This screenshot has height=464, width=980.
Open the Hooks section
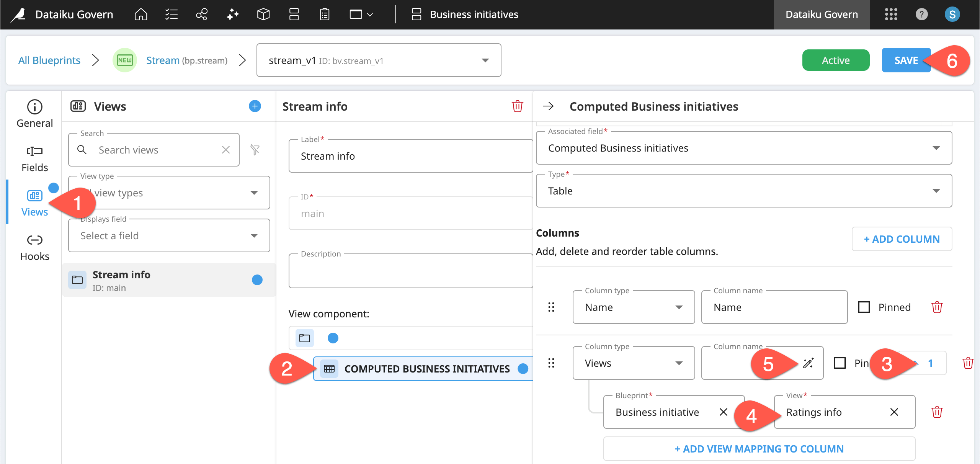pyautogui.click(x=34, y=247)
